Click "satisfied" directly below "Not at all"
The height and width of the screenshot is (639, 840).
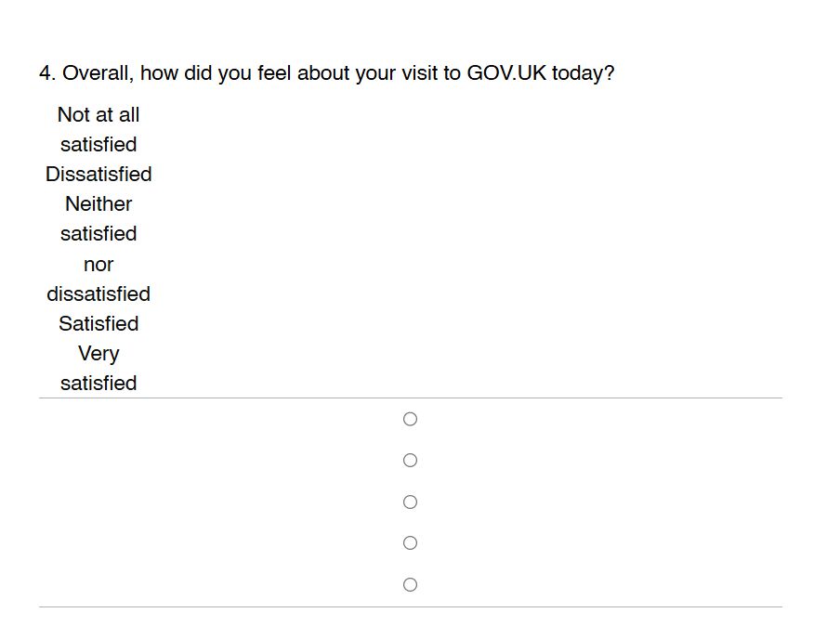98,145
